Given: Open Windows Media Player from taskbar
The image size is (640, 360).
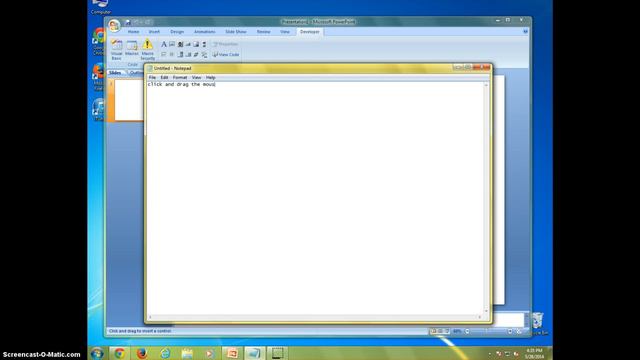Looking at the screenshot, I should [x=209, y=353].
